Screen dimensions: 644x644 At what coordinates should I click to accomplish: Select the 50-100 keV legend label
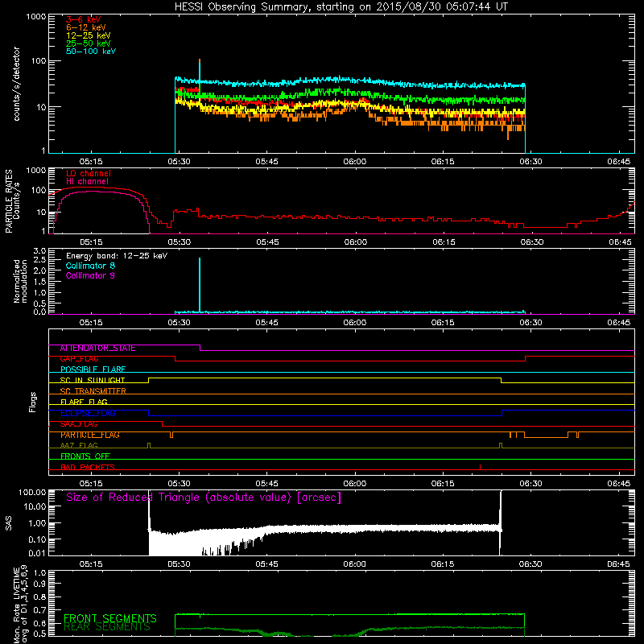[x=91, y=52]
